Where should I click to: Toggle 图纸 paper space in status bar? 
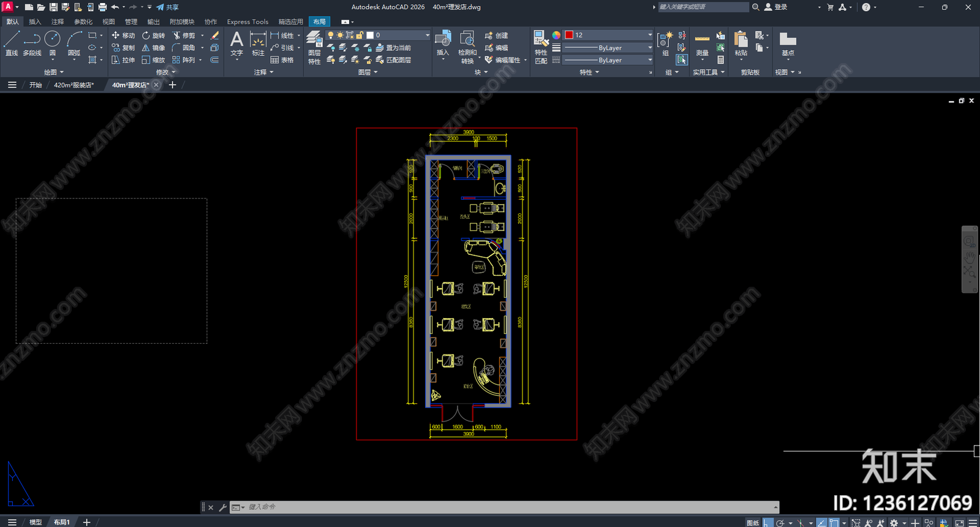coord(753,523)
